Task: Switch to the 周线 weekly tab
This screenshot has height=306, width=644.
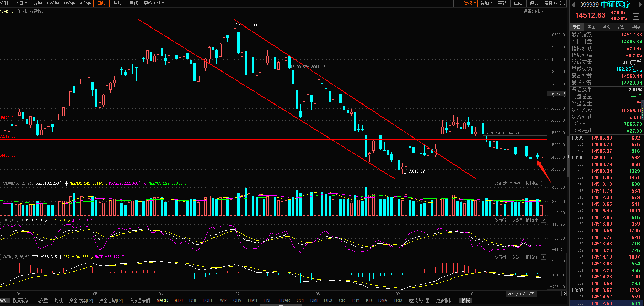Action: click(118, 3)
